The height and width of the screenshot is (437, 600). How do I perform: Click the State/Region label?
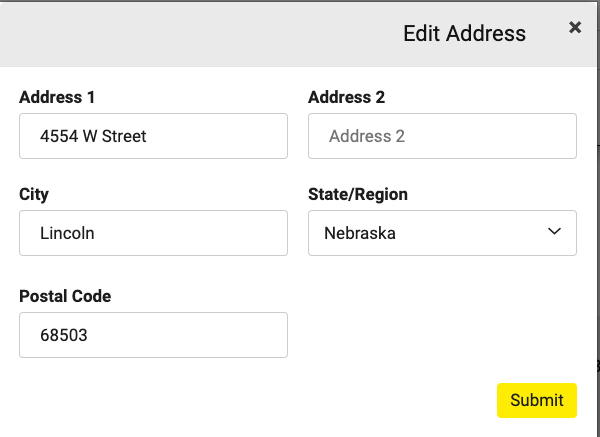[358, 194]
